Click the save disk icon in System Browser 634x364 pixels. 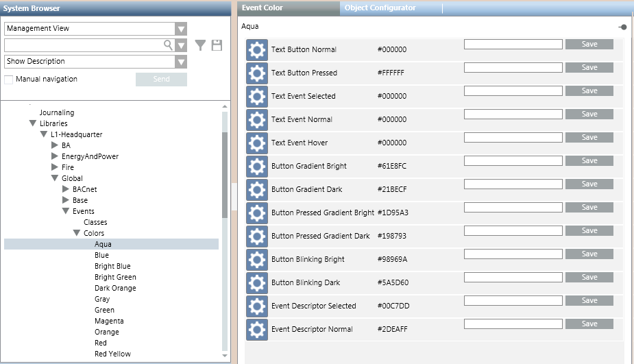click(217, 45)
